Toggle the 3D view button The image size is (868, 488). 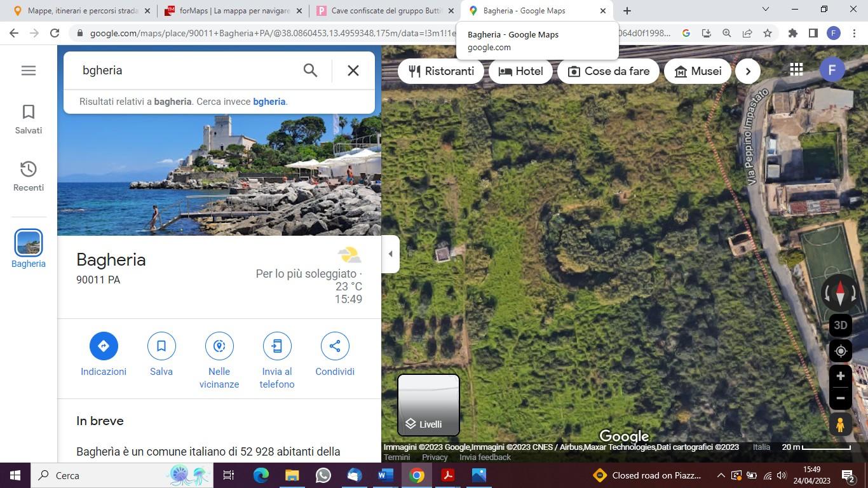point(841,325)
